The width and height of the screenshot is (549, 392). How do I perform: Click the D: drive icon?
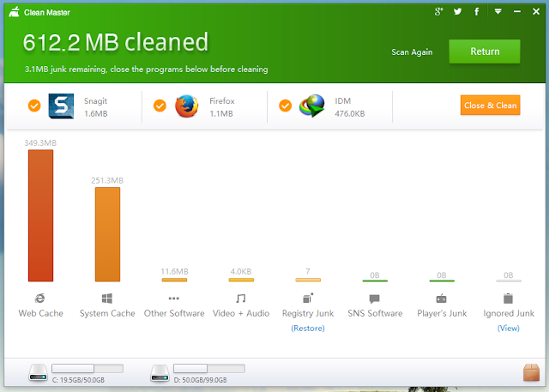pyautogui.click(x=160, y=373)
